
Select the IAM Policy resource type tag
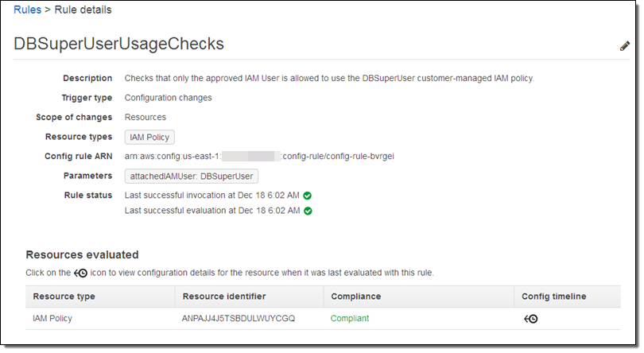[150, 138]
